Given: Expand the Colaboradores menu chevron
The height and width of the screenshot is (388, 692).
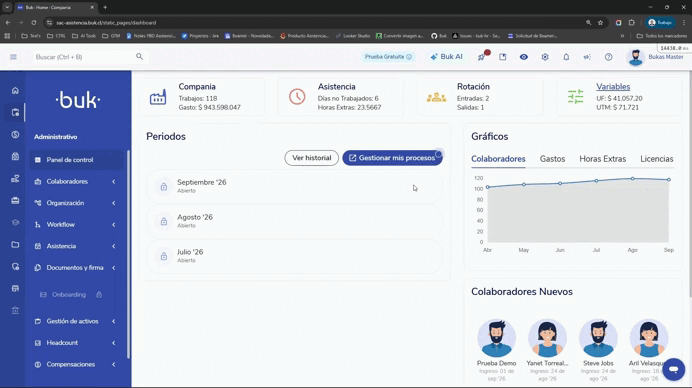Looking at the screenshot, I should click(114, 181).
